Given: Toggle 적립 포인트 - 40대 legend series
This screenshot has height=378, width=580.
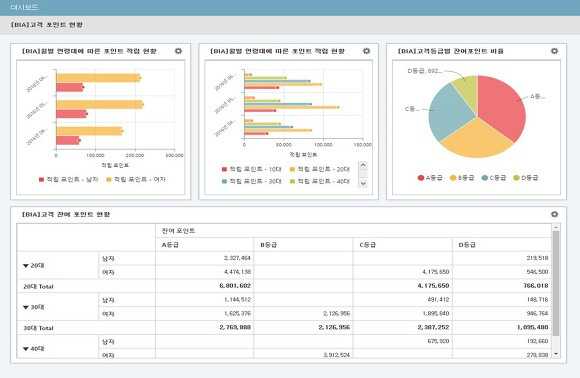Looking at the screenshot, I should pyautogui.click(x=320, y=182).
